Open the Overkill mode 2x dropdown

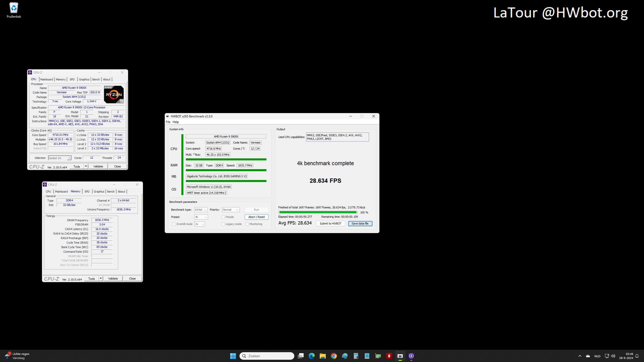(x=199, y=224)
